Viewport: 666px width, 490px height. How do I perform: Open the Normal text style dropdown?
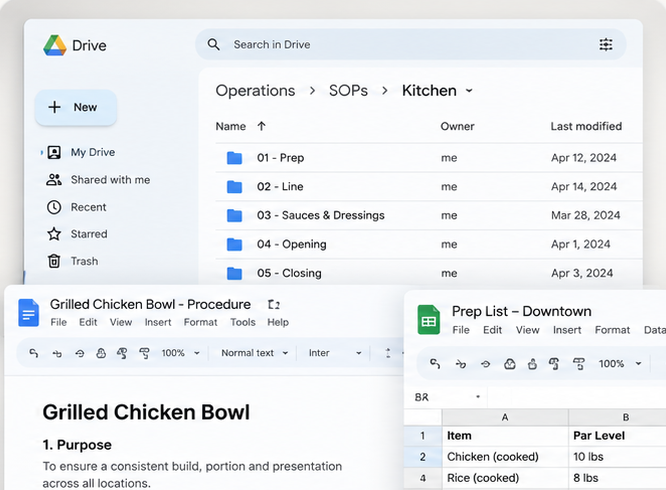tap(254, 353)
